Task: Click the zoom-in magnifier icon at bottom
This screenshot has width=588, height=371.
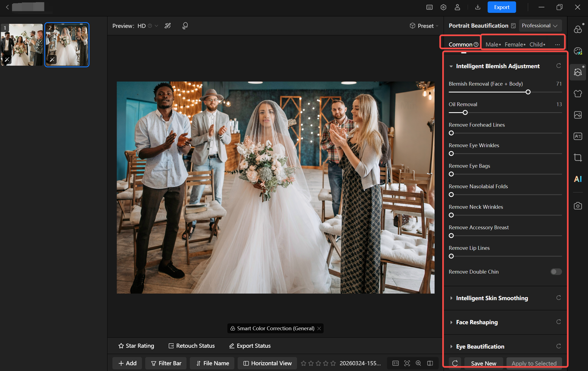Action: [x=418, y=363]
